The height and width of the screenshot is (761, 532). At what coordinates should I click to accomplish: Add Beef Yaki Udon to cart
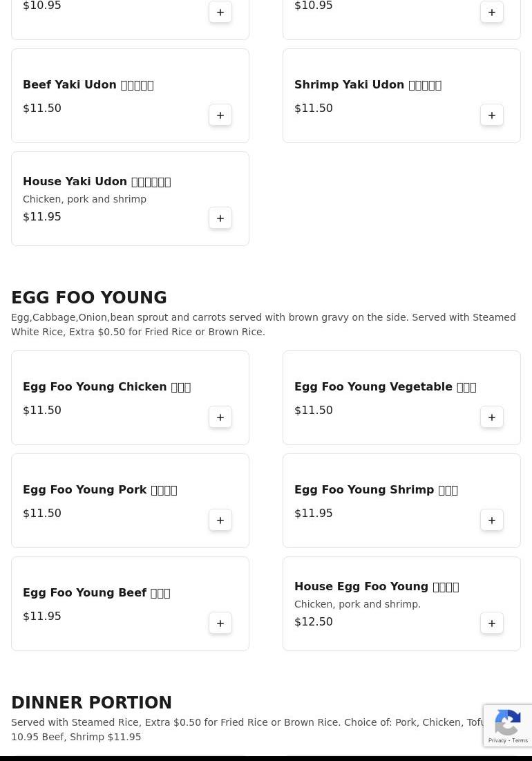coord(220,115)
